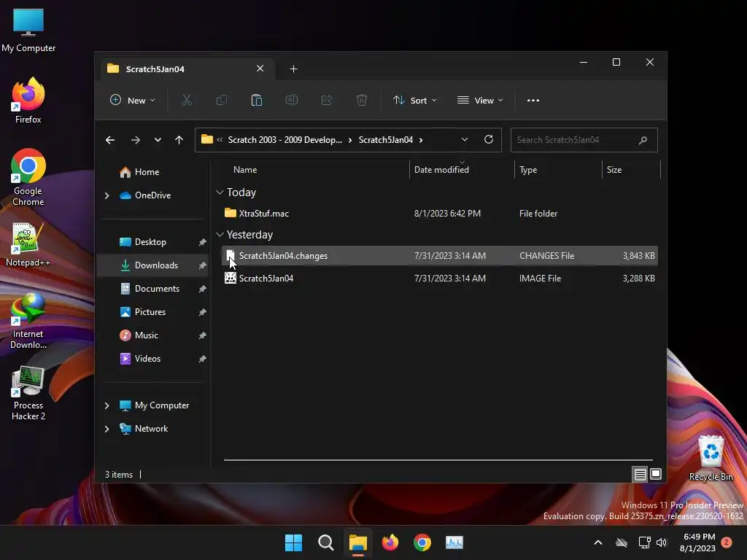Viewport: 747px width, 560px height.
Task: Click the Cut scissors icon
Action: (186, 100)
